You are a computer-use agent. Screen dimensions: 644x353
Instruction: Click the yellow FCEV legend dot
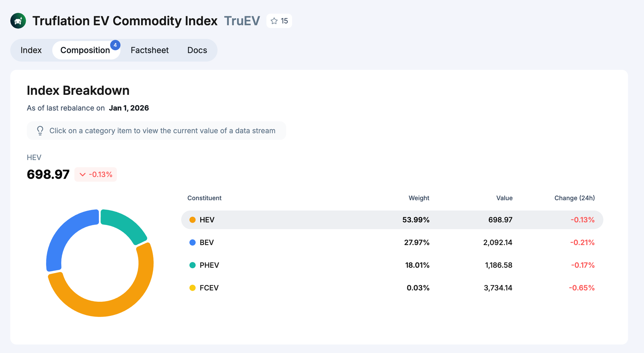[193, 288]
